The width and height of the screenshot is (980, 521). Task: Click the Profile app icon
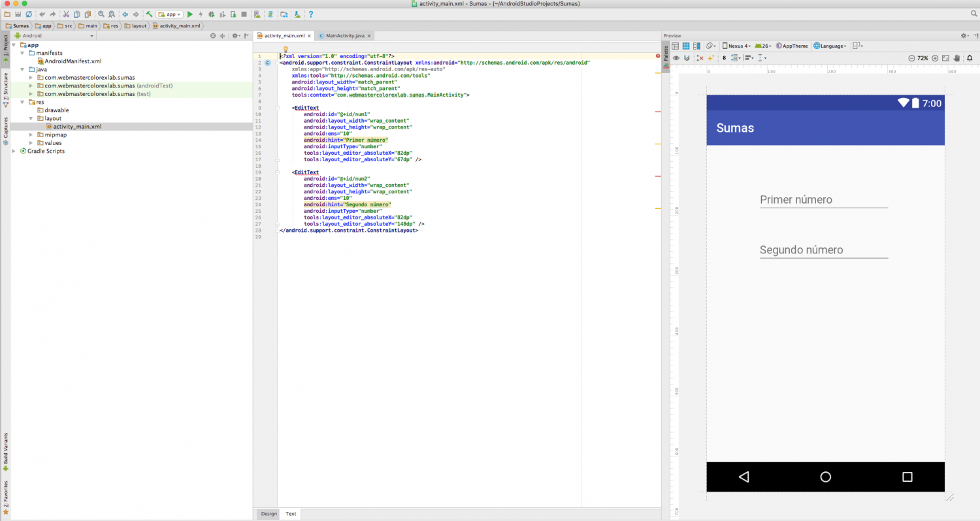[x=222, y=14]
